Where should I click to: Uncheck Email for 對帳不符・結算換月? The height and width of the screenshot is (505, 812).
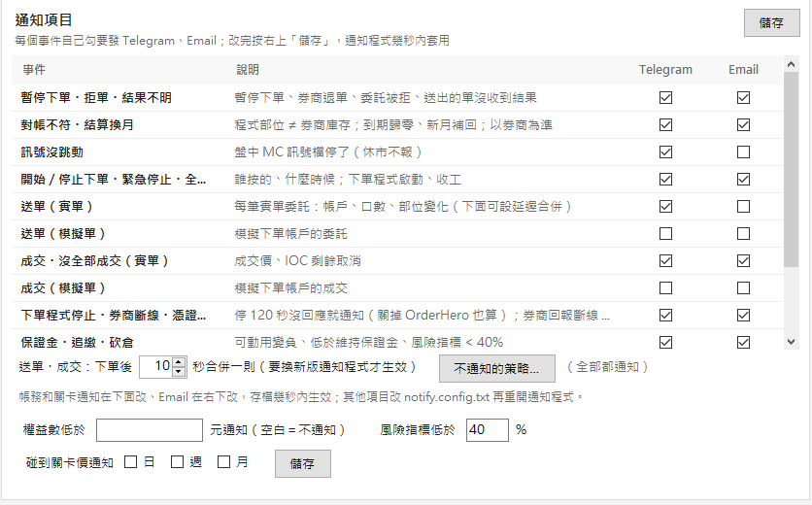743,125
